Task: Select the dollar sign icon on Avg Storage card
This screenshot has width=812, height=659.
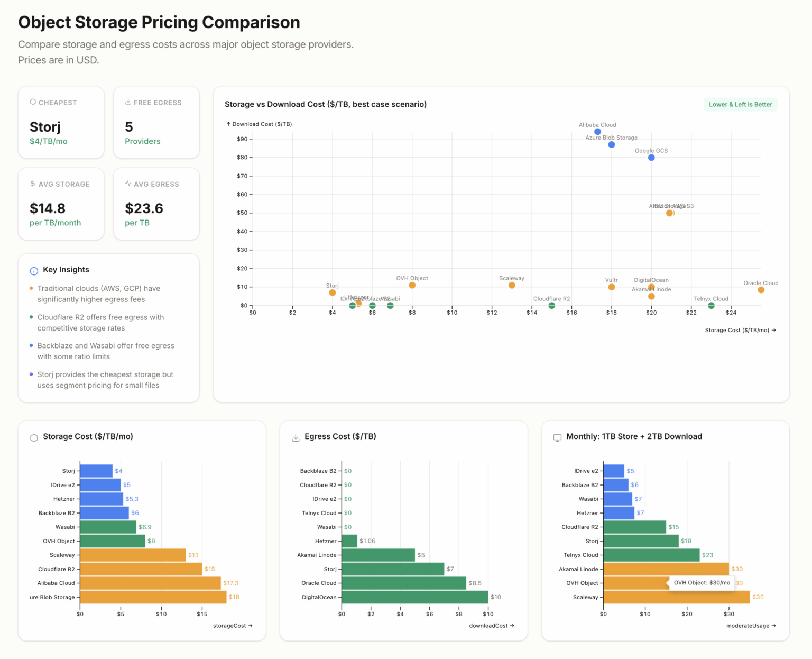Action: coord(32,184)
